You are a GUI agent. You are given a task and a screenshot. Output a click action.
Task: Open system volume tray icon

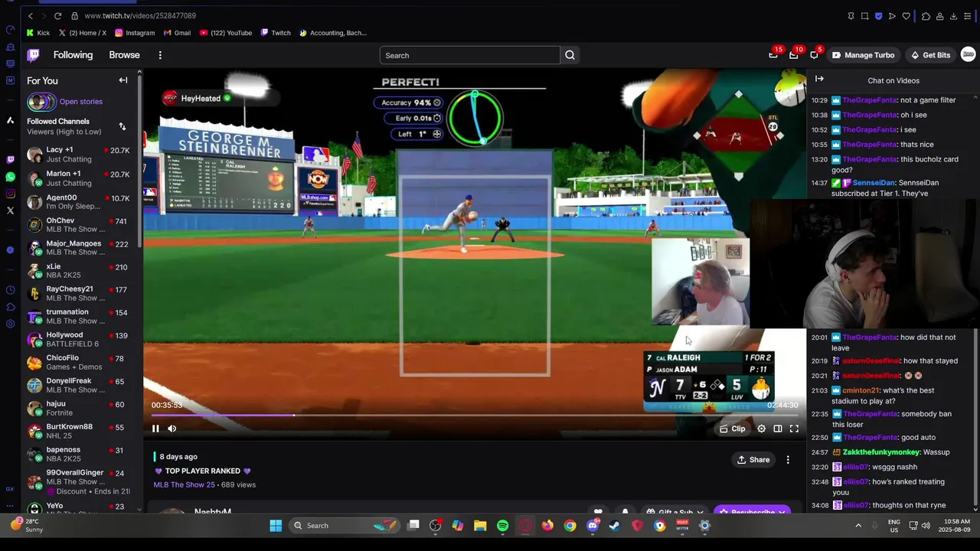(926, 526)
